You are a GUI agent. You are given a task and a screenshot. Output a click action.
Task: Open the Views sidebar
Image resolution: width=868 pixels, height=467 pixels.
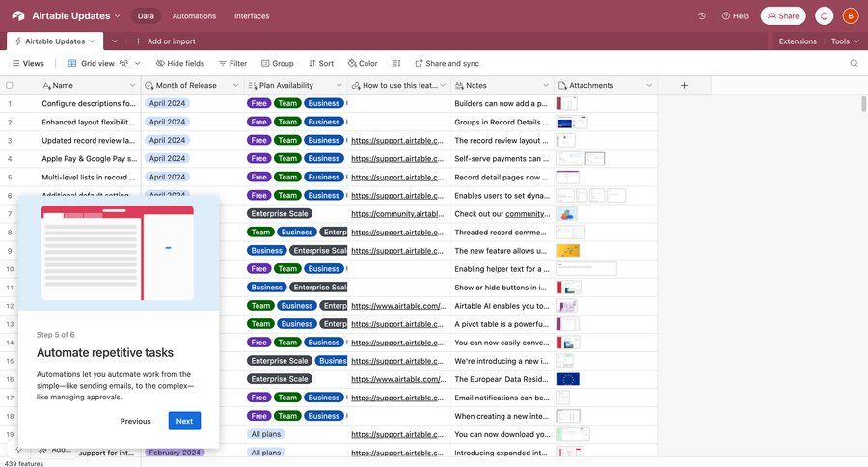click(28, 63)
